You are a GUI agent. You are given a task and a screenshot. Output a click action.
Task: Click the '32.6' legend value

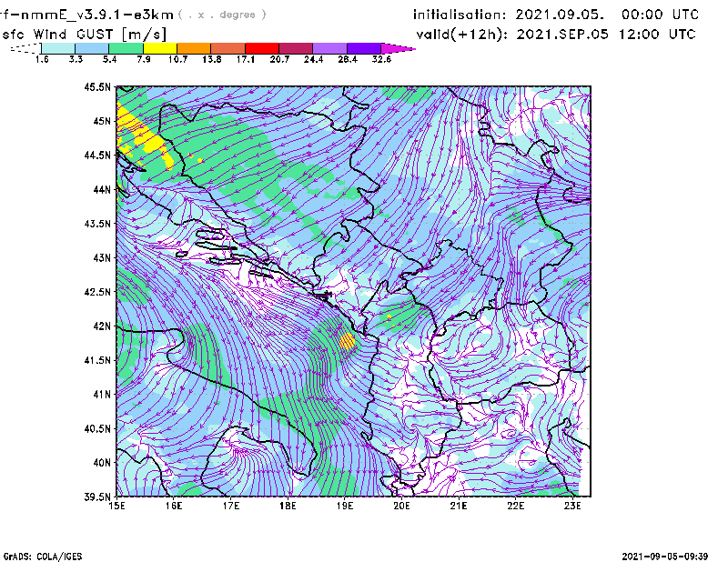[381, 59]
